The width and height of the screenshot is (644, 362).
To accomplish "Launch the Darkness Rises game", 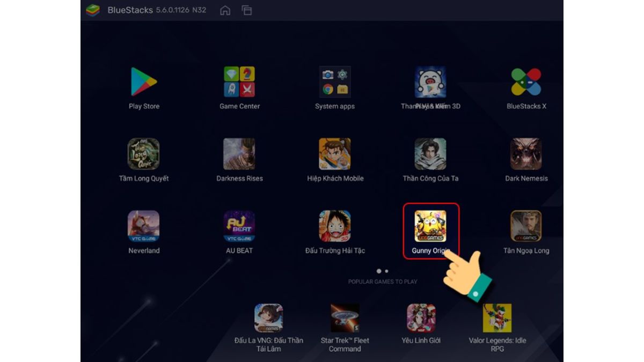I will coord(239,154).
